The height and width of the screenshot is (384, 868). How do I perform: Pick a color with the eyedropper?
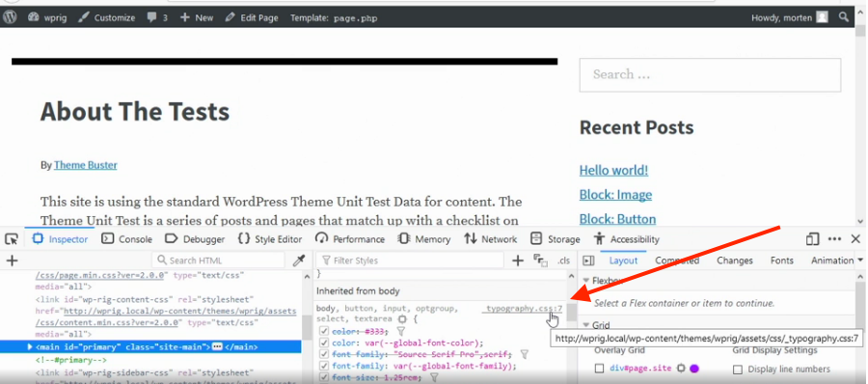[x=299, y=261]
